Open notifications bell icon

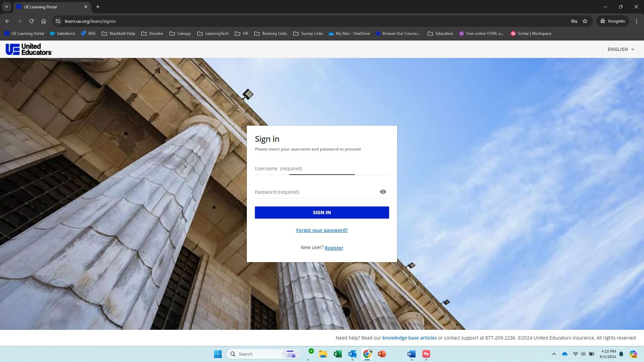point(621,354)
